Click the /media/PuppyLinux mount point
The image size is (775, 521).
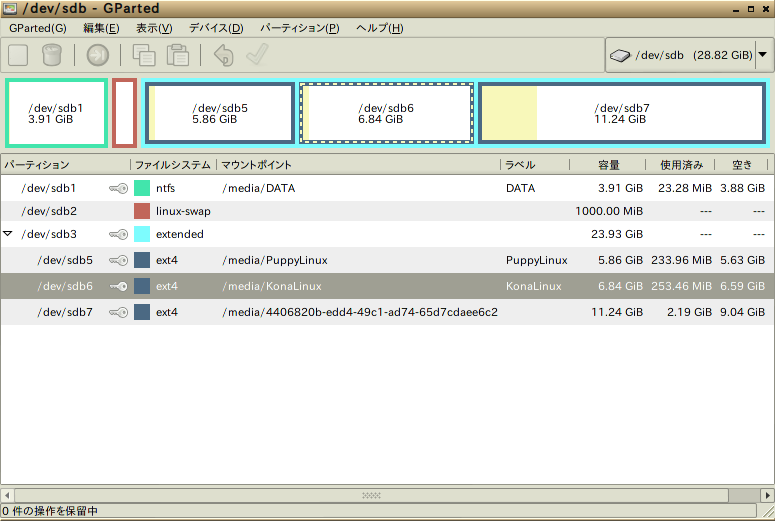pos(275,260)
